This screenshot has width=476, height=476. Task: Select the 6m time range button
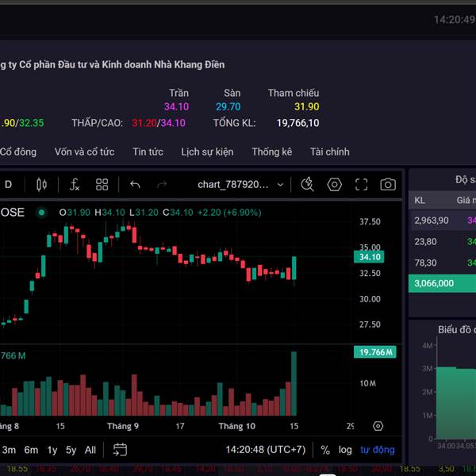(31, 450)
